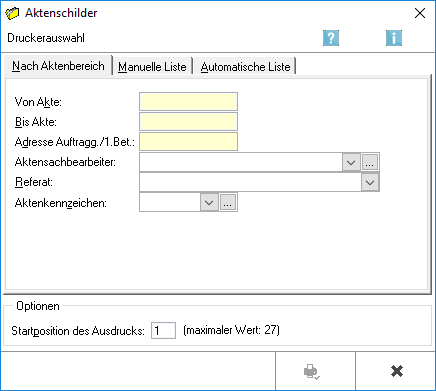Viewport: 436px width, 391px height.
Task: Click the Von Akte input field
Action: [x=188, y=102]
